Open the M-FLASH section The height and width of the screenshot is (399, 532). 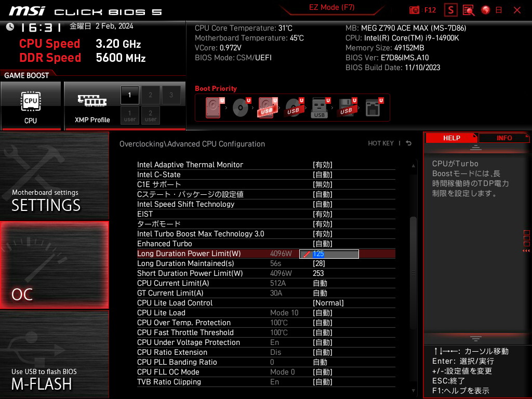click(54, 354)
